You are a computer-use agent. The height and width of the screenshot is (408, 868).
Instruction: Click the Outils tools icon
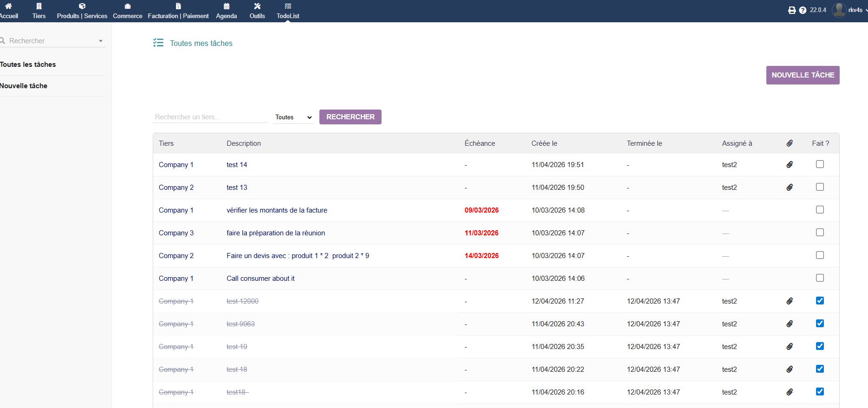pyautogui.click(x=257, y=6)
